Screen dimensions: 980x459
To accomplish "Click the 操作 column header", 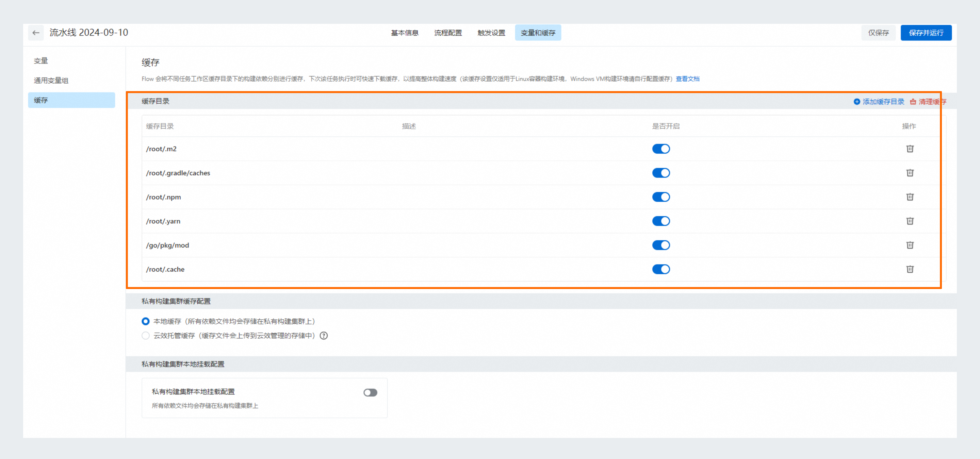I will coord(909,126).
